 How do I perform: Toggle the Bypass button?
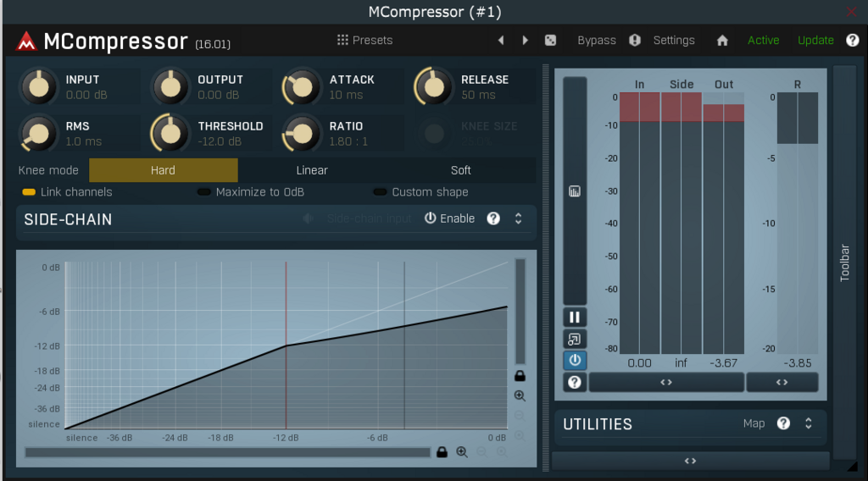pos(596,41)
